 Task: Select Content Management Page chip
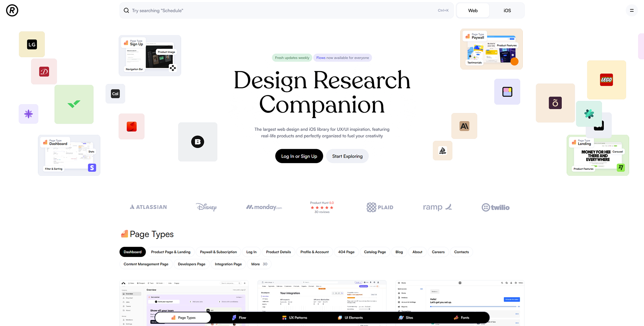click(x=146, y=264)
